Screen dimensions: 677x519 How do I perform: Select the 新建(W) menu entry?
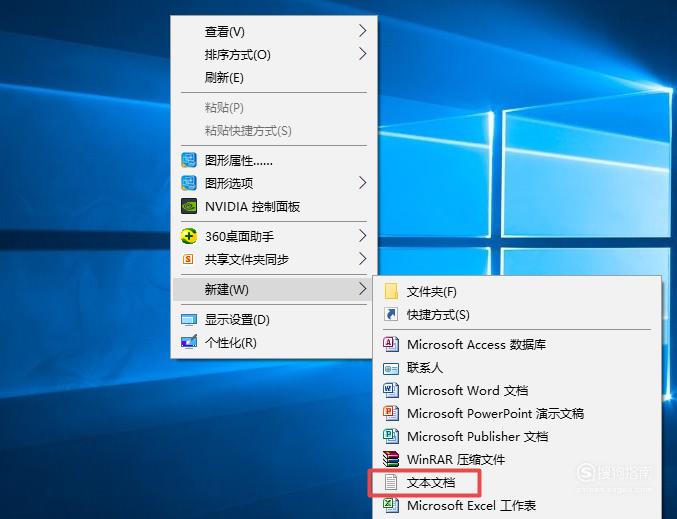tap(273, 289)
